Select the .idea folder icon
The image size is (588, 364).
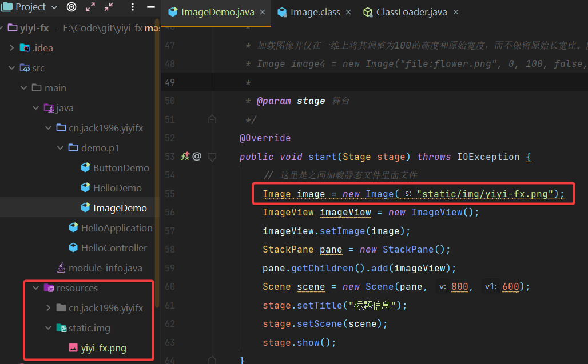pyautogui.click(x=25, y=47)
